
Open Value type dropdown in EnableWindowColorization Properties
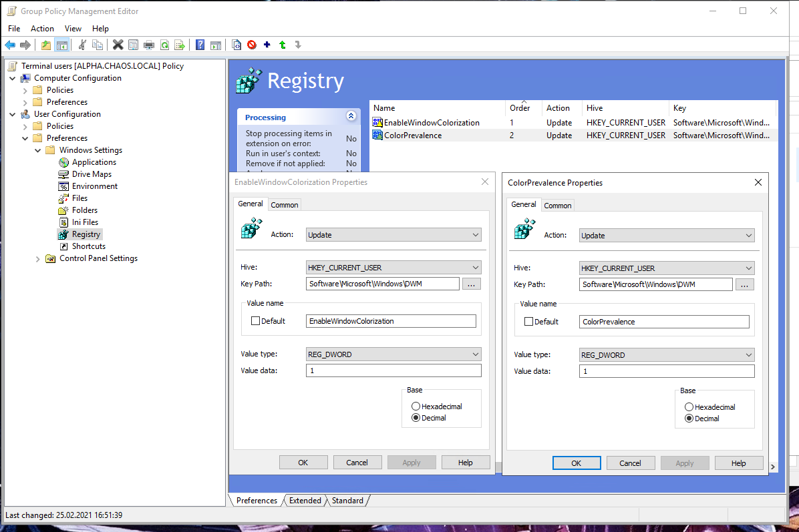393,354
